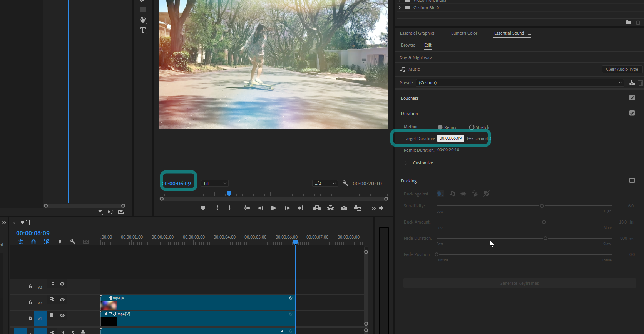644x334 pixels.
Task: Select the Hand tool
Action: [143, 20]
